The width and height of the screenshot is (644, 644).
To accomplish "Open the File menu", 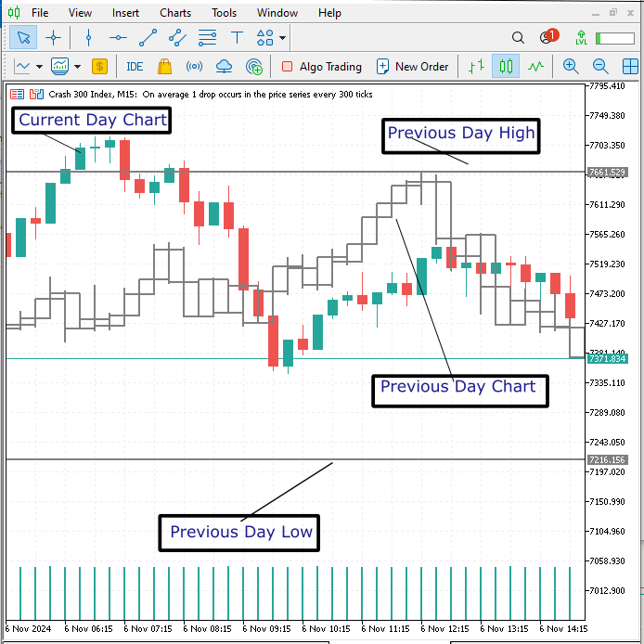I will click(40, 13).
